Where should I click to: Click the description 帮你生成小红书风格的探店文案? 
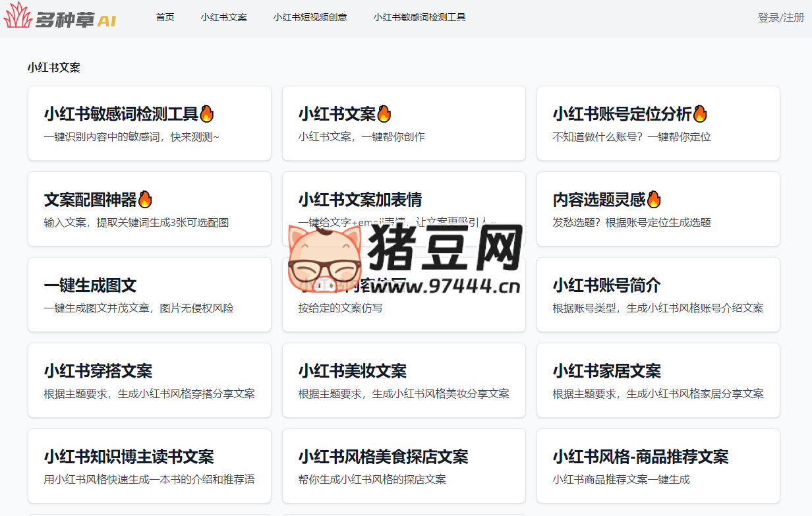pyautogui.click(x=372, y=480)
